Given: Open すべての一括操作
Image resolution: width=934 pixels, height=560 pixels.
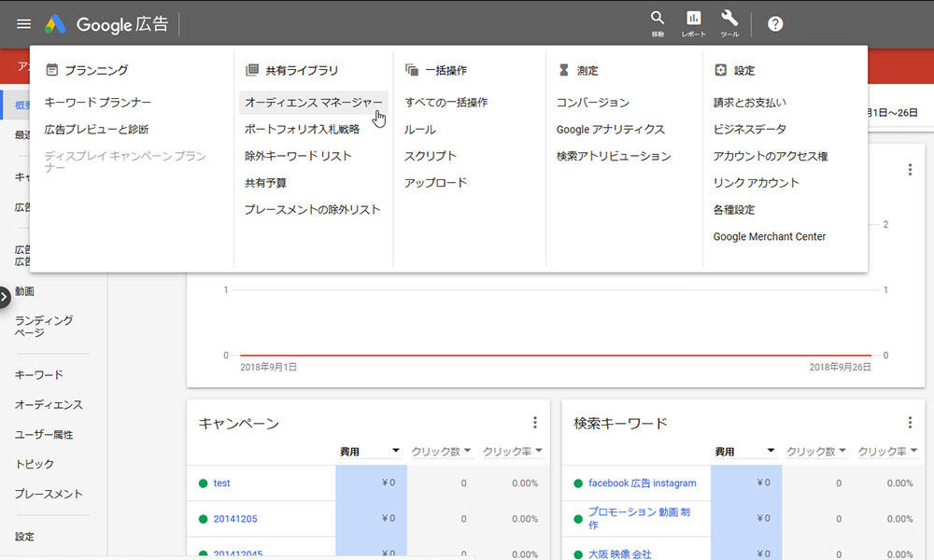Looking at the screenshot, I should 446,103.
